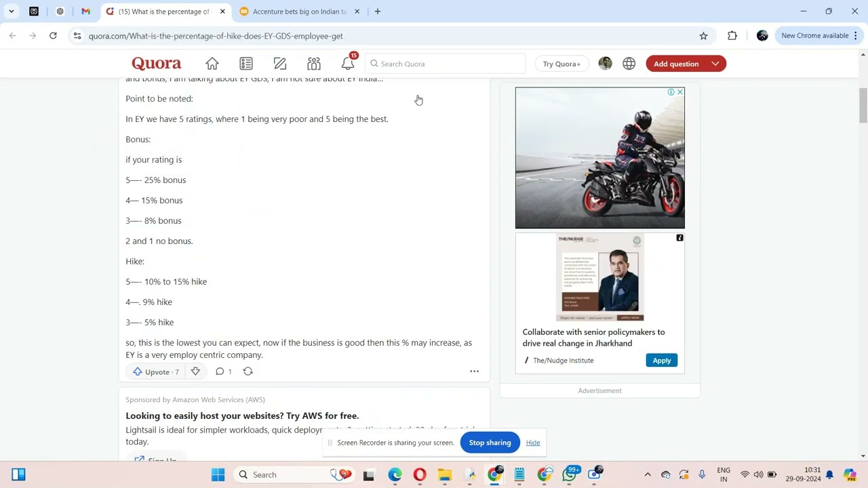Open the language globe icon
This screenshot has height=488, width=868.
(629, 64)
